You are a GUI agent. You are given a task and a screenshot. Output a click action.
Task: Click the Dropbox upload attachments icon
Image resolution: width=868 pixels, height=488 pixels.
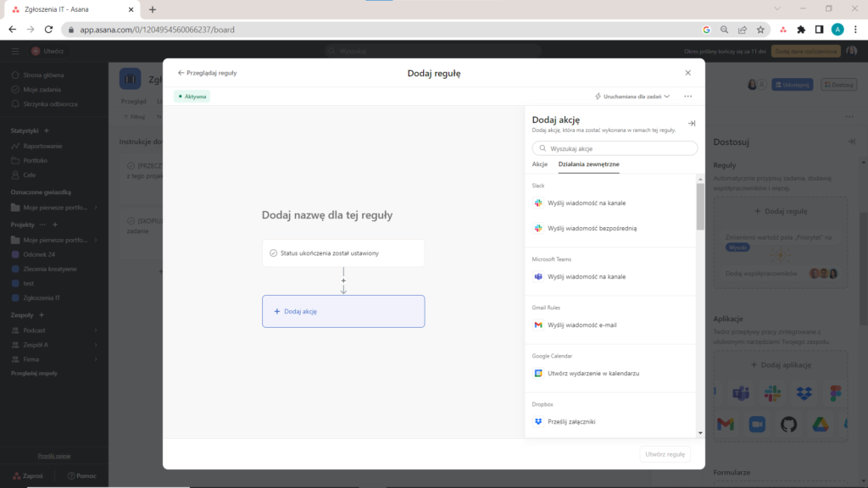click(x=538, y=422)
